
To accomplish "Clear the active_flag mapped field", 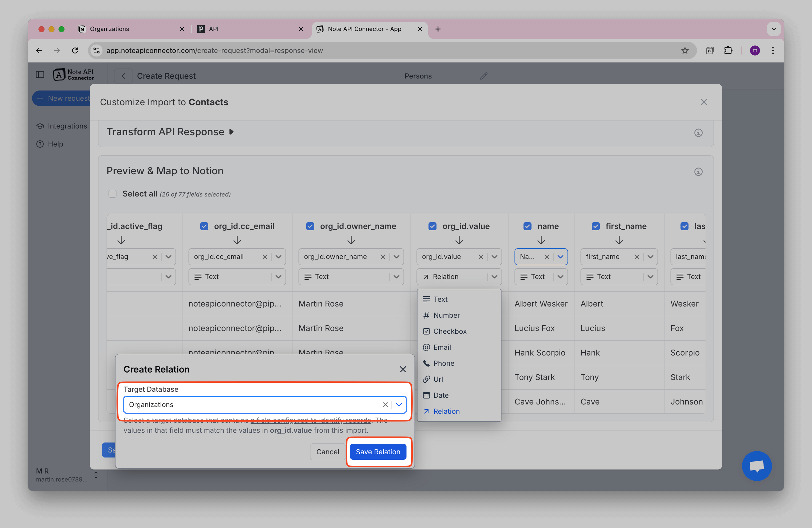I will pyautogui.click(x=155, y=257).
